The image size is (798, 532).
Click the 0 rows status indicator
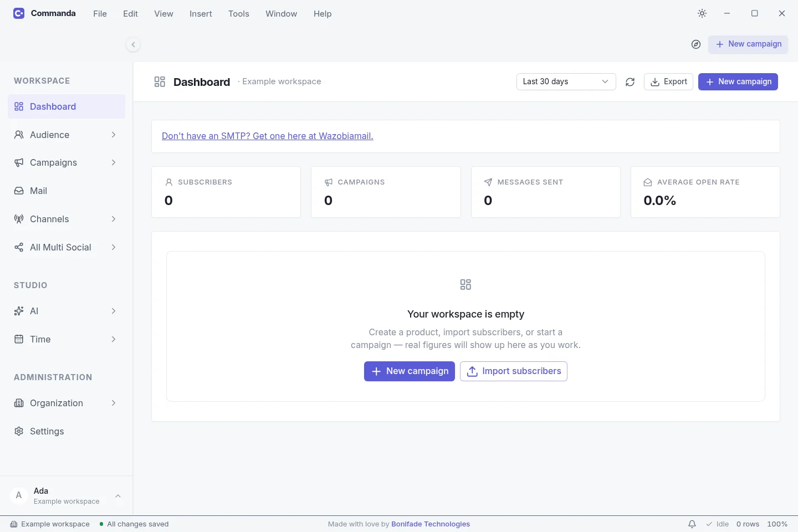tap(748, 524)
